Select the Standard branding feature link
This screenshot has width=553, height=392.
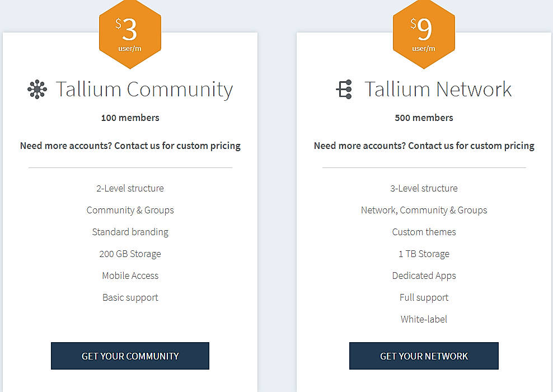click(130, 232)
